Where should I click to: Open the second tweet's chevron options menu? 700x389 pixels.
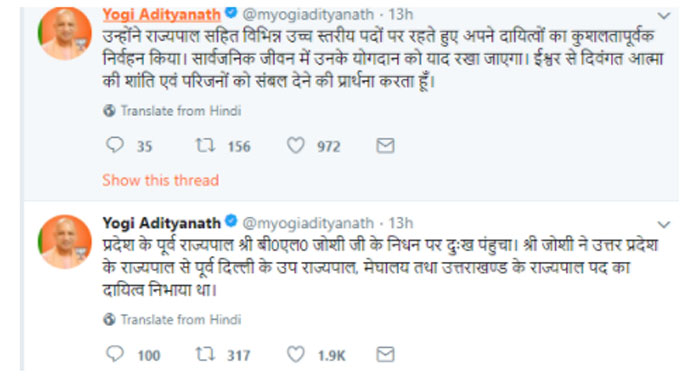pos(664,224)
